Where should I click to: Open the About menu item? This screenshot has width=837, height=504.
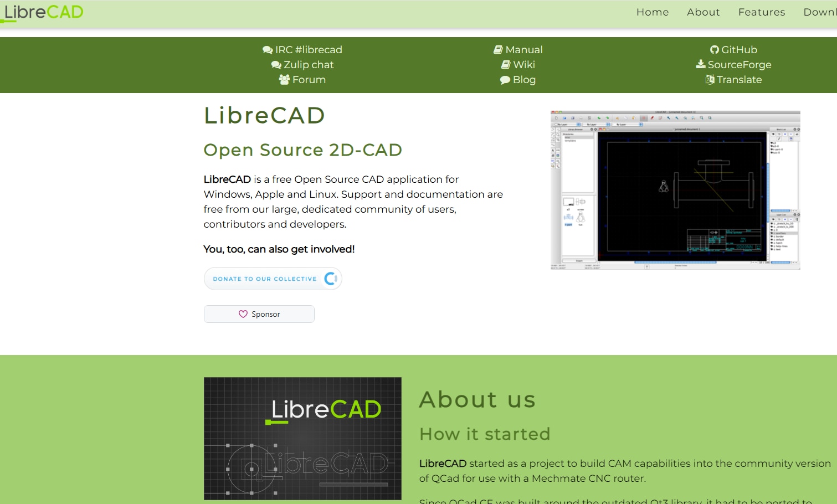(704, 12)
